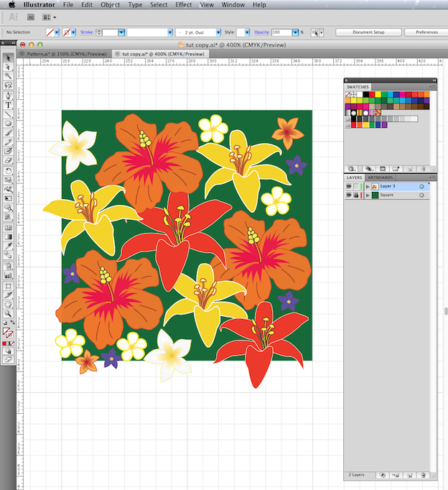Select the Type tool in the toolbar

click(8, 105)
